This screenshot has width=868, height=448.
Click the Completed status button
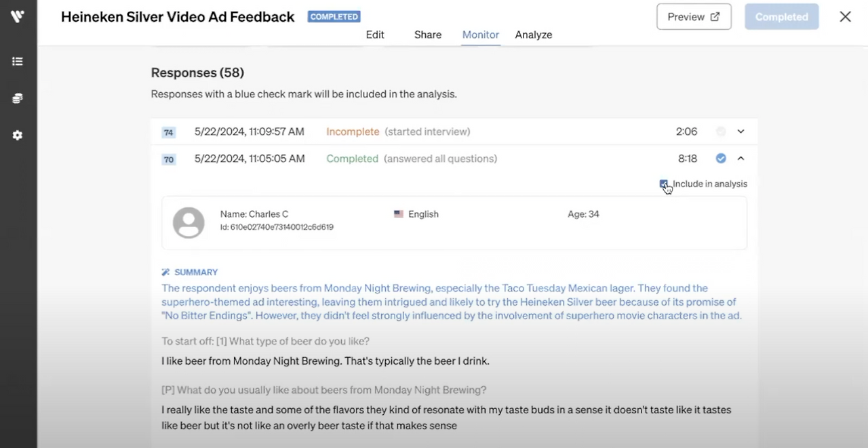(x=781, y=17)
